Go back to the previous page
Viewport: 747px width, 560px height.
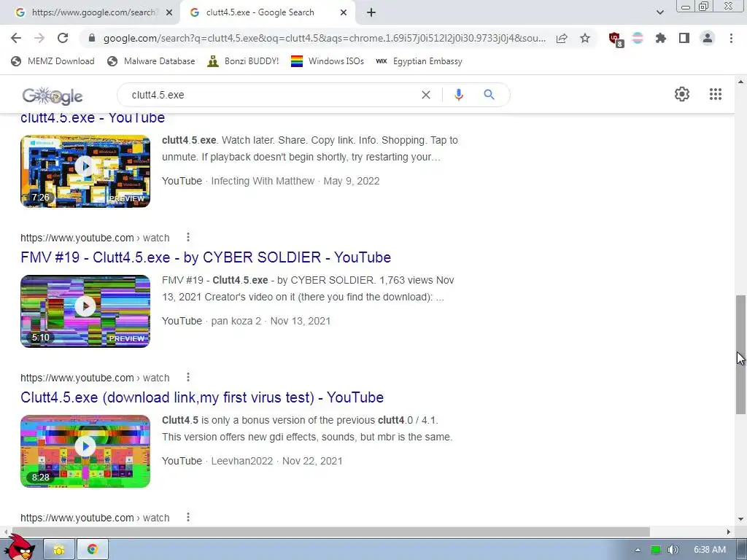coord(16,38)
